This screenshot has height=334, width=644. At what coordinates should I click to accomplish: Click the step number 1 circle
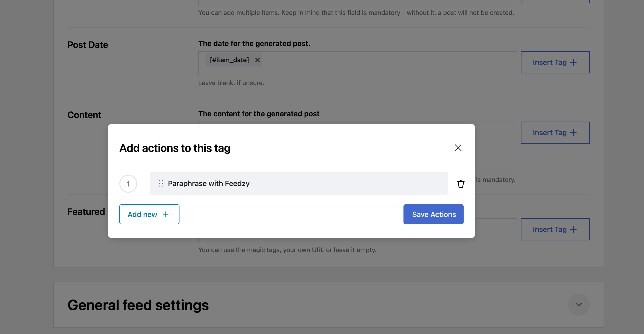[128, 184]
